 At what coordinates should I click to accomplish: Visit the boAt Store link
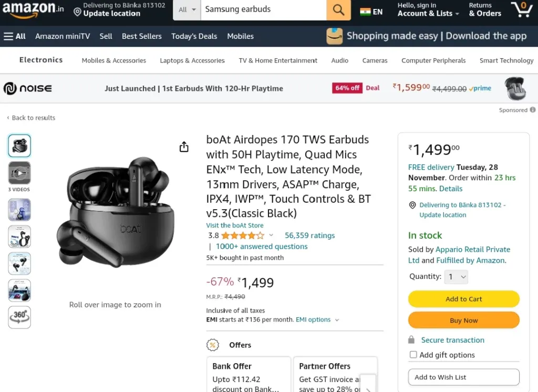(235, 225)
